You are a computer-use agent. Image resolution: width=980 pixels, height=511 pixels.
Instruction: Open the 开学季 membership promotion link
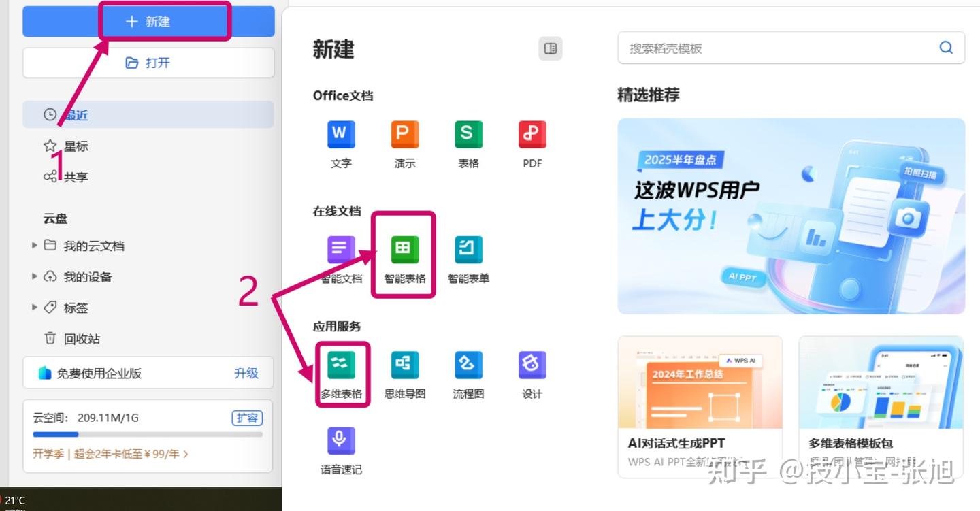click(x=110, y=453)
